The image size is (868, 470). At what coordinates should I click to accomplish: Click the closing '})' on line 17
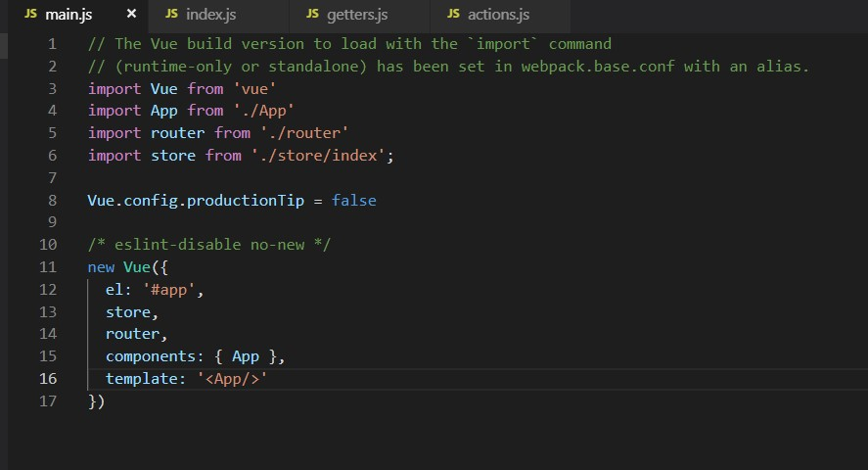pos(96,400)
